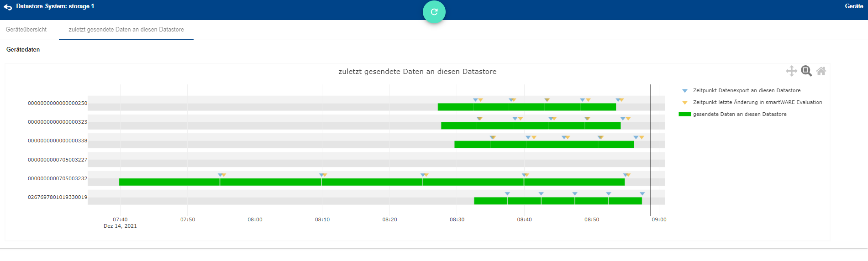Click the green bar for device 0000000000000000323
This screenshot has width=868, height=261.
(x=531, y=126)
